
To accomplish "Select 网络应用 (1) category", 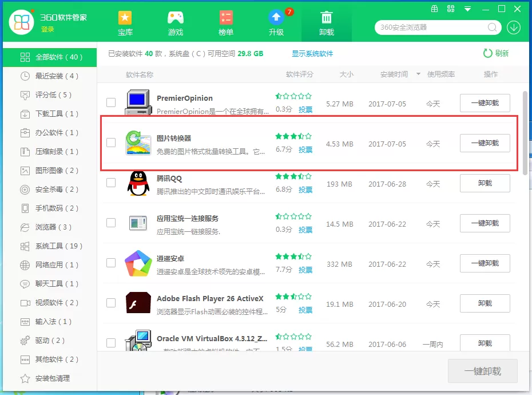I will click(50, 265).
